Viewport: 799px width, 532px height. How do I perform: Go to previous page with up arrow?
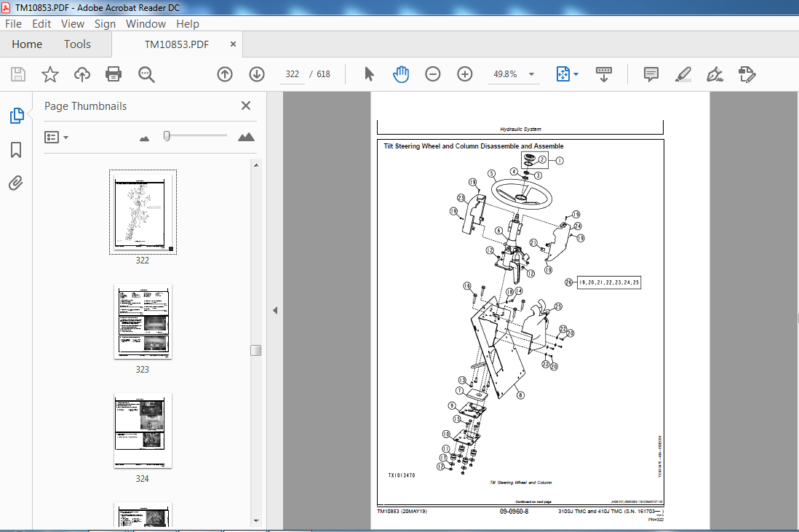click(225, 74)
